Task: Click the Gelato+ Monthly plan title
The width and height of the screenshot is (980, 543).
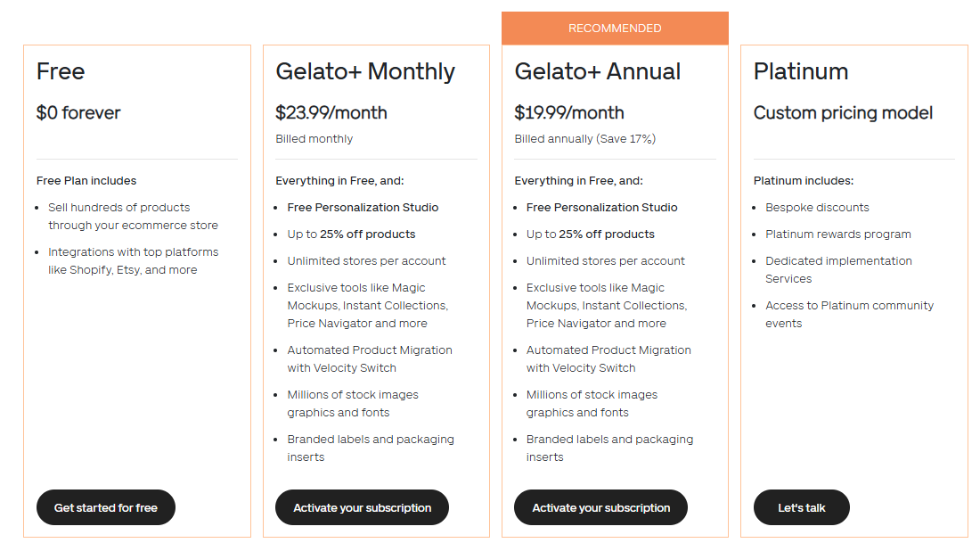Action: 365,71
